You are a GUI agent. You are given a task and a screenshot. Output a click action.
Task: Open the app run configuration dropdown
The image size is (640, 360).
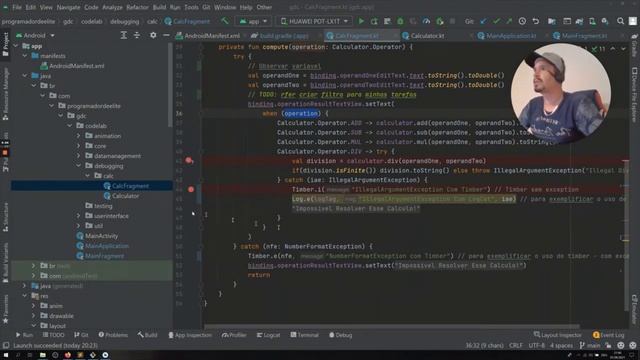click(253, 21)
